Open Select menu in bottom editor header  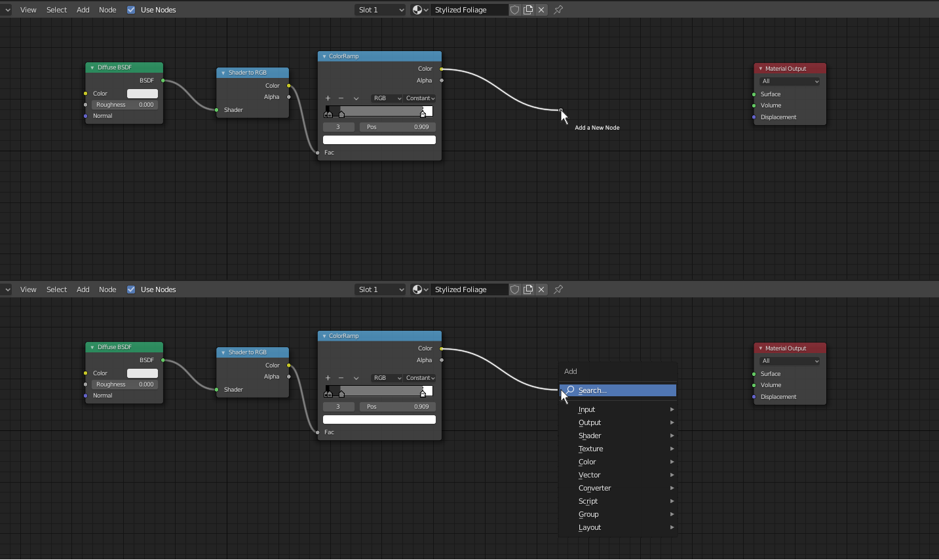56,289
